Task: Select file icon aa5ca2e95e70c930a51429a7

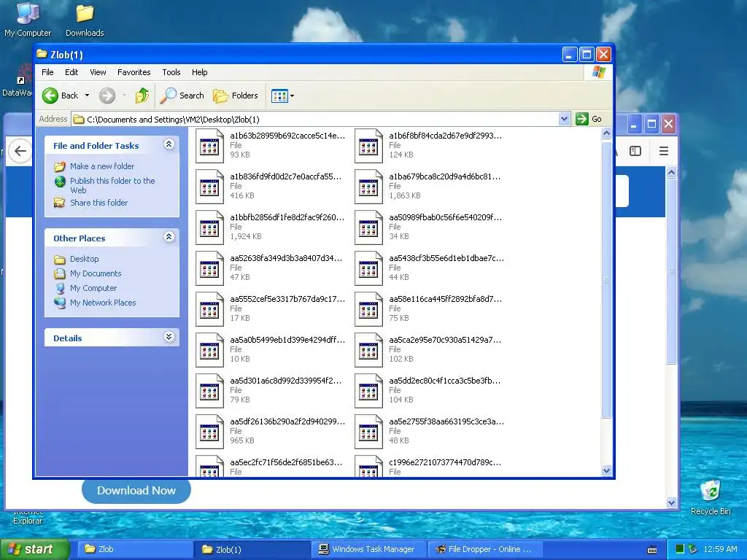Action: pos(368,350)
